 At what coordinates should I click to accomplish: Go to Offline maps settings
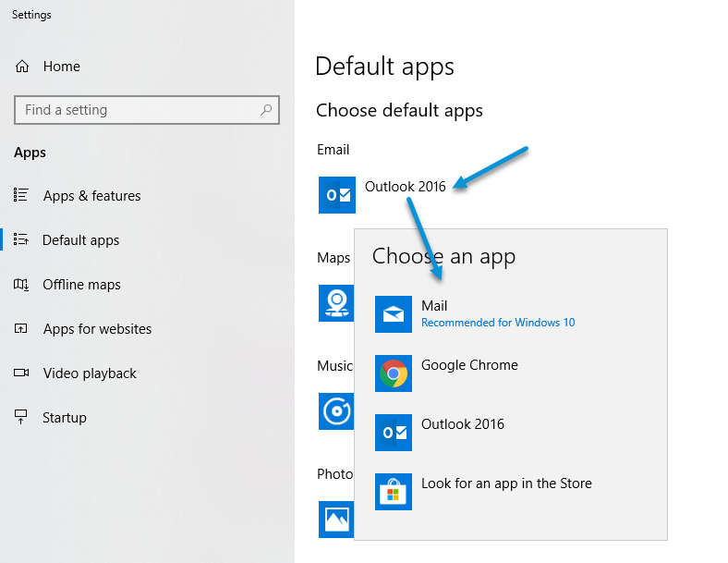point(147,285)
